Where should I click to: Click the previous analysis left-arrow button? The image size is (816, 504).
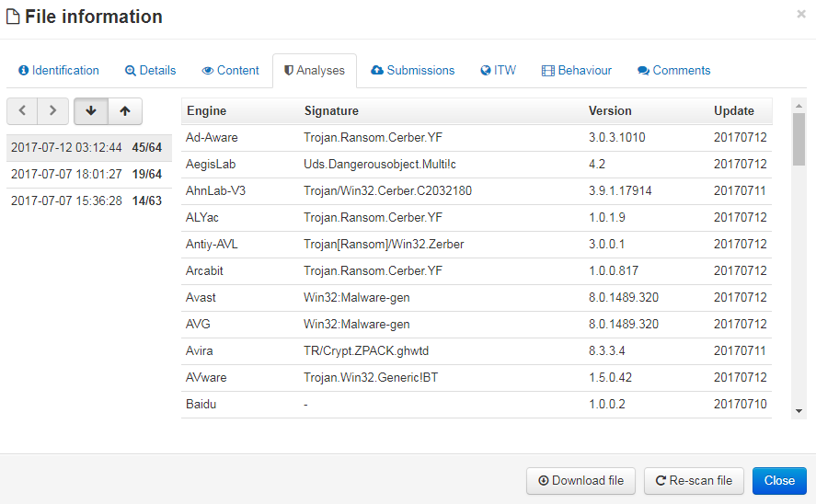click(x=22, y=110)
